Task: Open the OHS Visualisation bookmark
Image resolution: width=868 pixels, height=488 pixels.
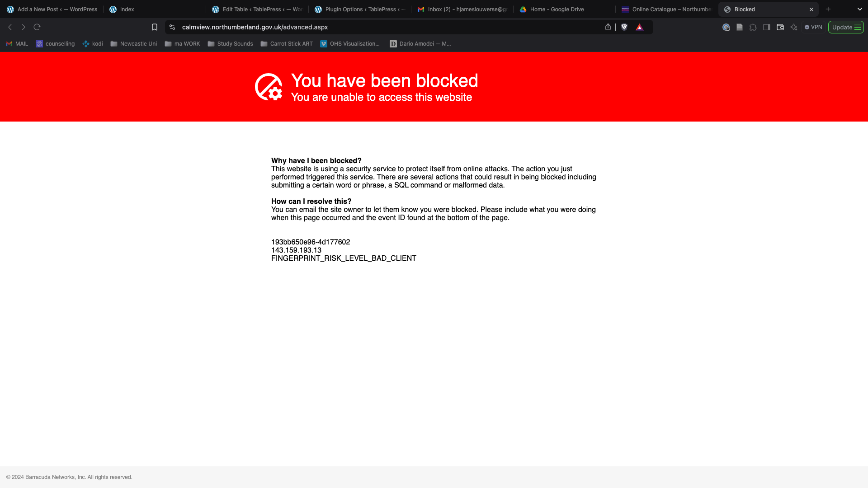Action: [350, 44]
